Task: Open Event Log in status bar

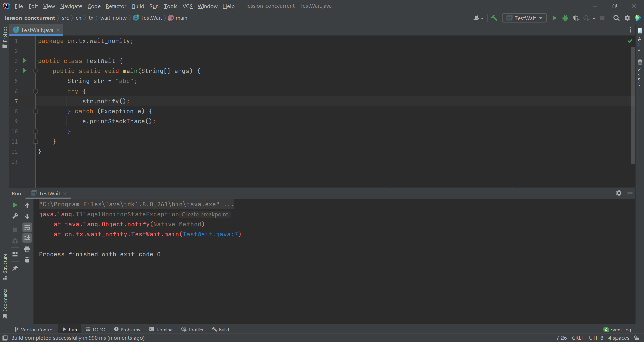Action: pos(617,330)
